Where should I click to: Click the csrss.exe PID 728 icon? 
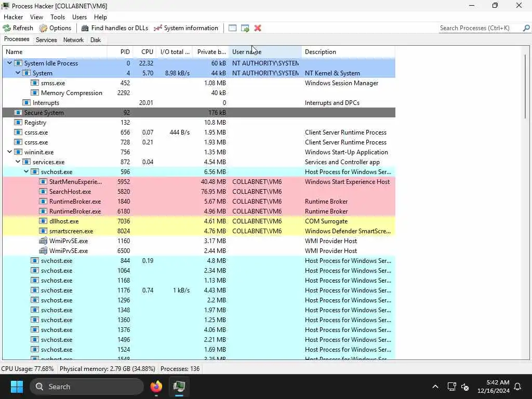point(18,142)
